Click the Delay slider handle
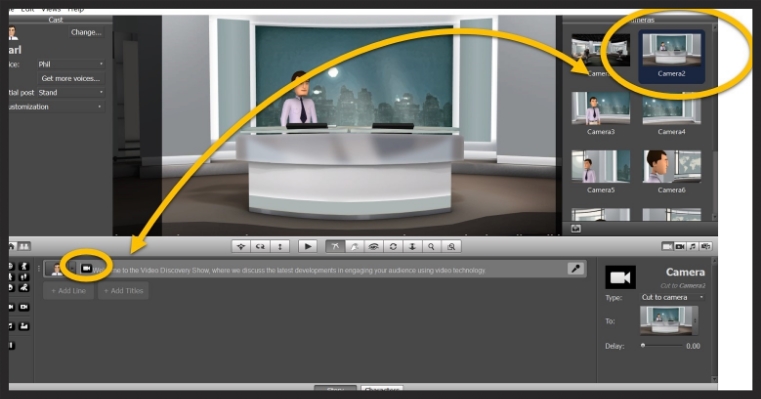This screenshot has width=761, height=399. 643,346
